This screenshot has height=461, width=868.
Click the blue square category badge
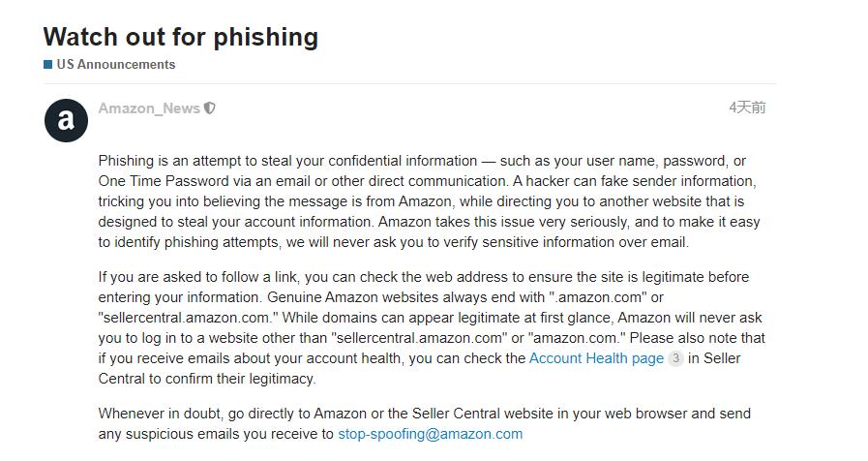47,65
